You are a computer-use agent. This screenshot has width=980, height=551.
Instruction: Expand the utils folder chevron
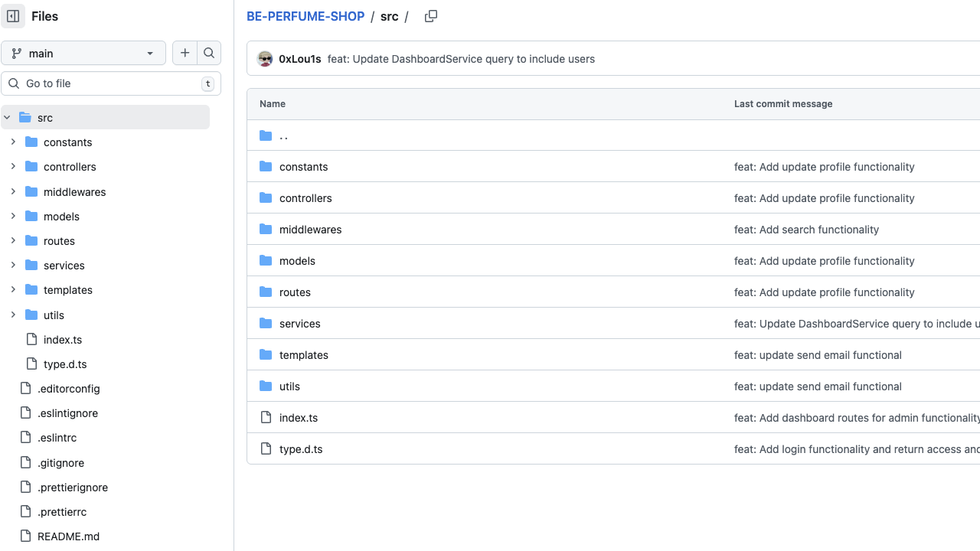pyautogui.click(x=13, y=315)
